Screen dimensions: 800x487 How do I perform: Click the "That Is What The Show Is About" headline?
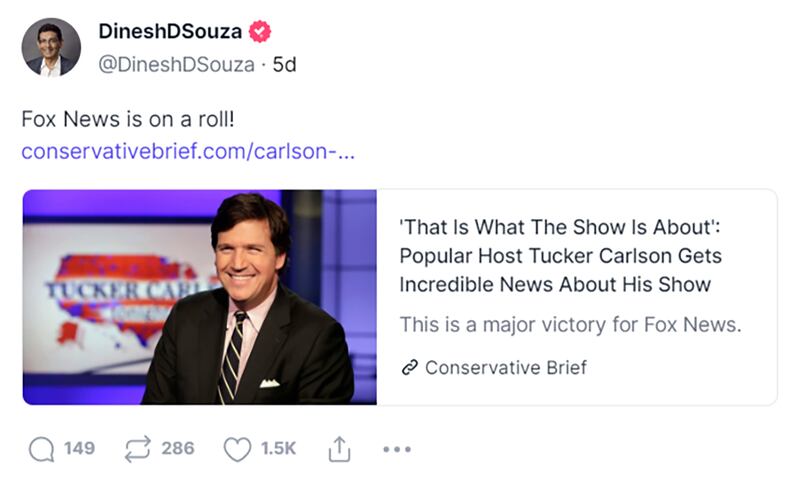tap(560, 255)
